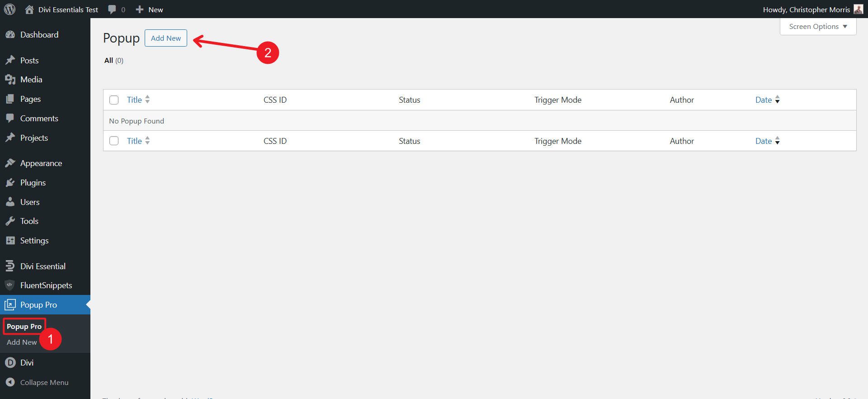Image resolution: width=868 pixels, height=399 pixels.
Task: Click the All (0) filter link
Action: coord(114,61)
